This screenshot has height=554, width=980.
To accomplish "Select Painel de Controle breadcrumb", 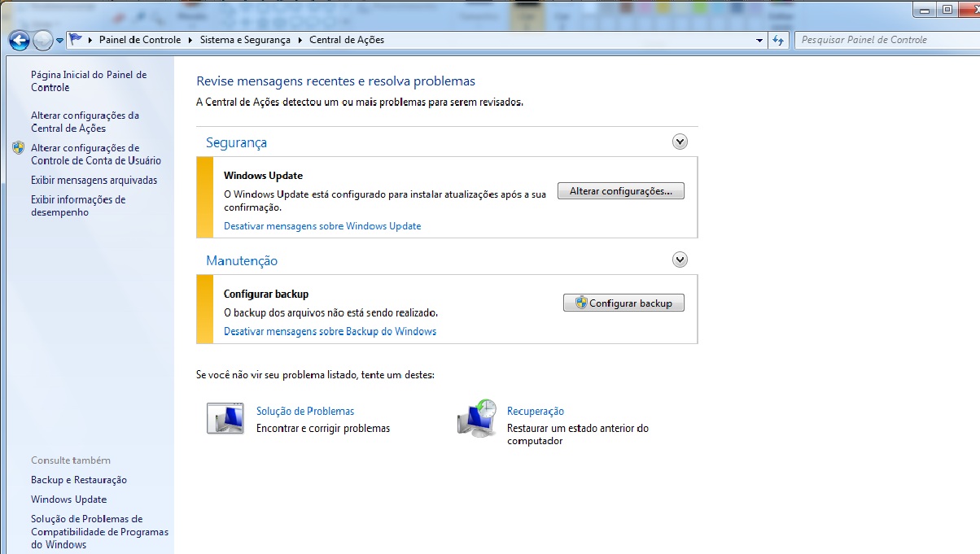I will pos(140,39).
